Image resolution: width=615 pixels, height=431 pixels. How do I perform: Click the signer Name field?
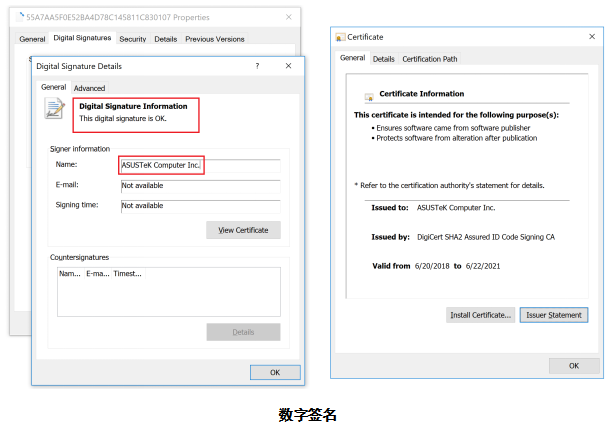[x=200, y=165]
